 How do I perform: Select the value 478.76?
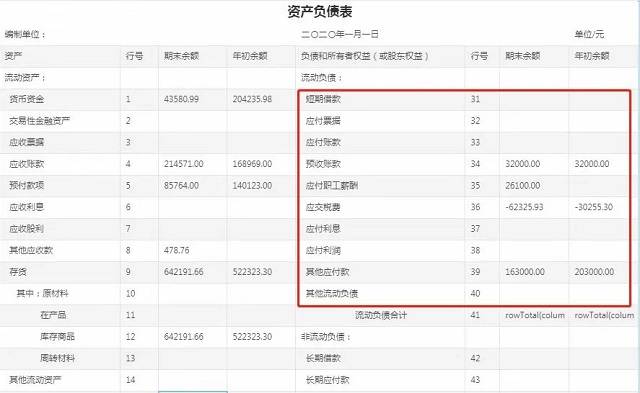[x=177, y=251]
